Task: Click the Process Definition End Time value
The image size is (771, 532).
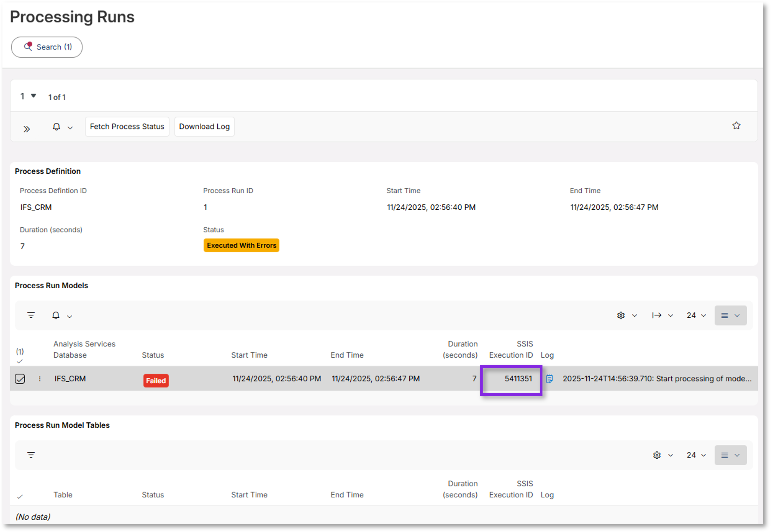Action: point(614,207)
